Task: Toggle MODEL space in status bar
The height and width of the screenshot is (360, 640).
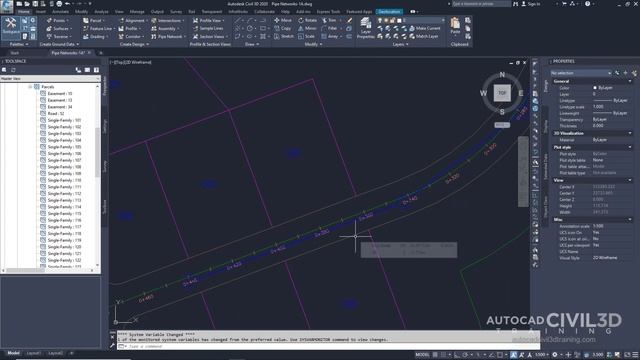Action: click(422, 355)
